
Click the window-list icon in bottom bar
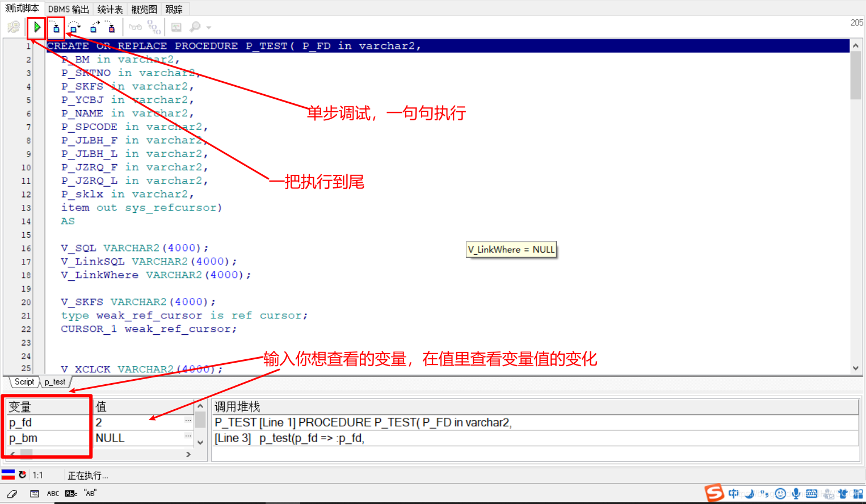point(35,494)
